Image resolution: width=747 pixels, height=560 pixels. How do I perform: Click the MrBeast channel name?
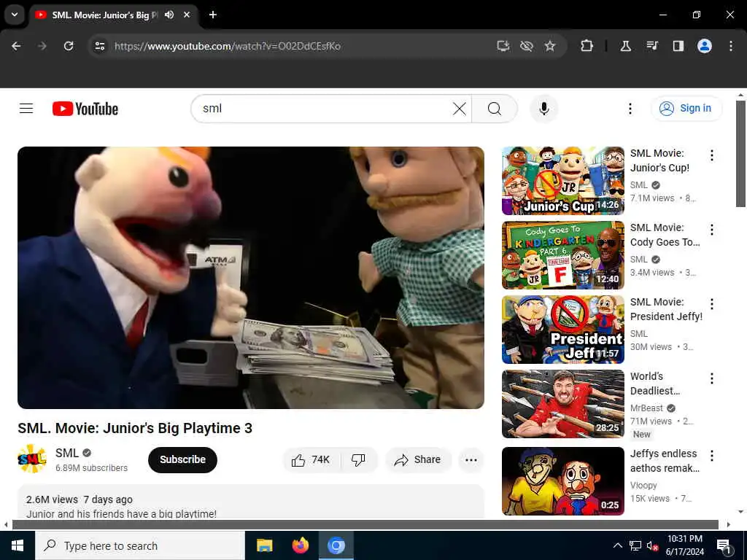[646, 408]
